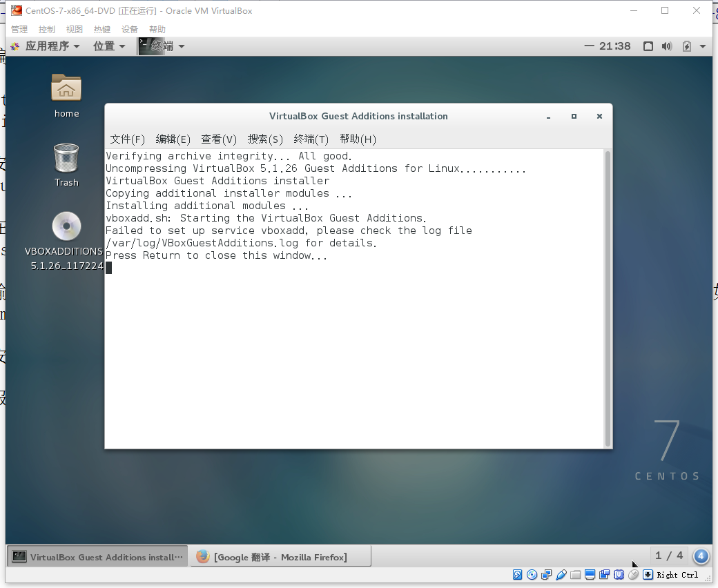Click the display settings monitor icon

pyautogui.click(x=590, y=575)
